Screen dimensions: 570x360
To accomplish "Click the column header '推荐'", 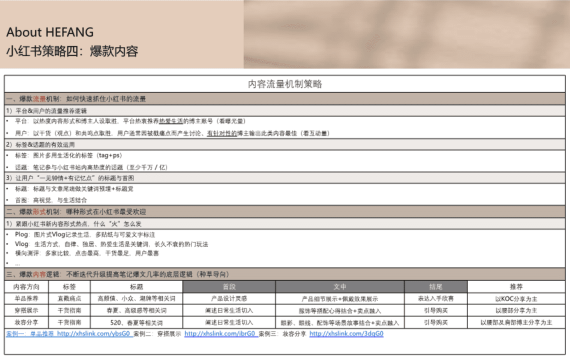I will pos(516,287).
